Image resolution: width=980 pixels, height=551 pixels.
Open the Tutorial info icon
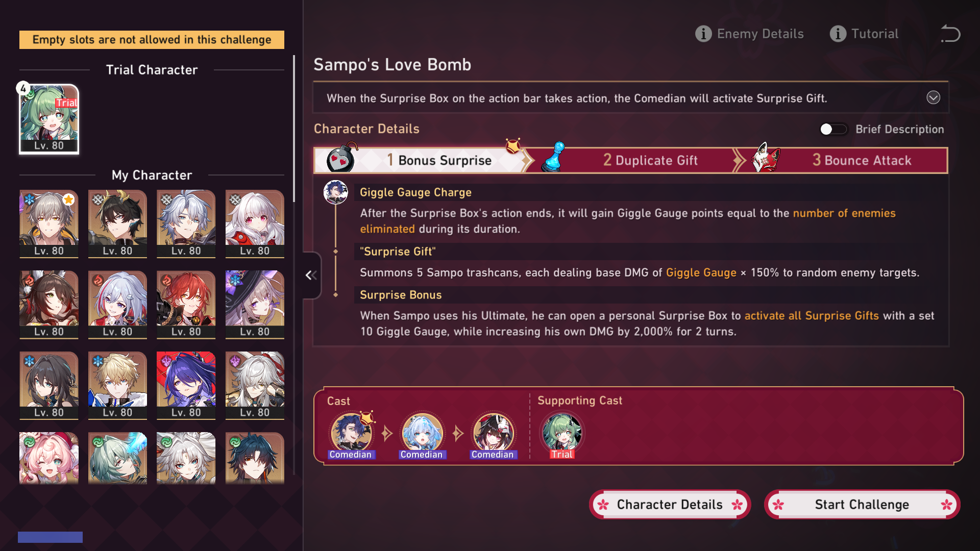point(838,34)
